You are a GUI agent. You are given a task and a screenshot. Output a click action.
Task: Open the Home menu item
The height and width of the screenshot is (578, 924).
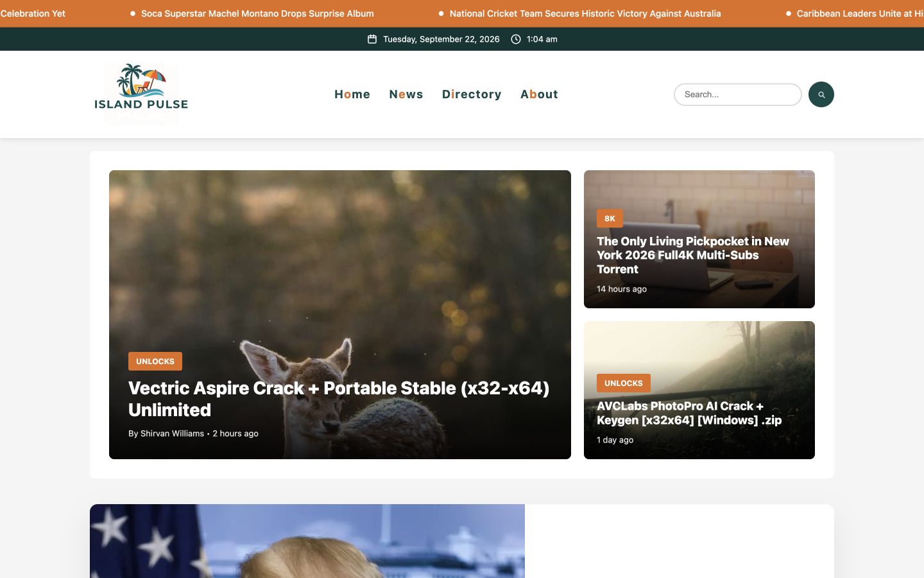(x=352, y=94)
